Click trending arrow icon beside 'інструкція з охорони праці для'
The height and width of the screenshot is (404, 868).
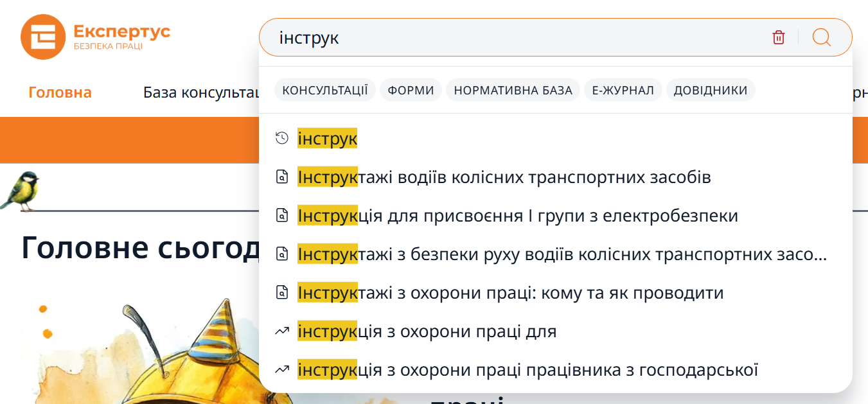coord(281,331)
